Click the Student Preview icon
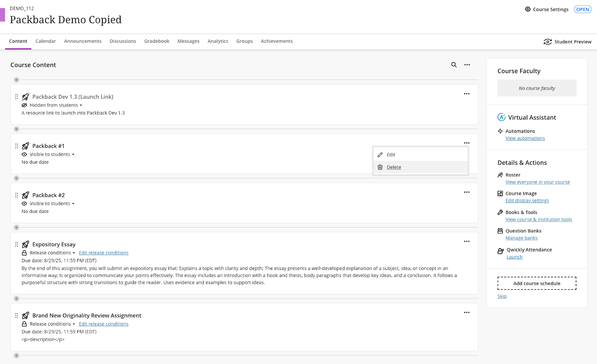Screen dimensions: 597x364 pos(547,42)
